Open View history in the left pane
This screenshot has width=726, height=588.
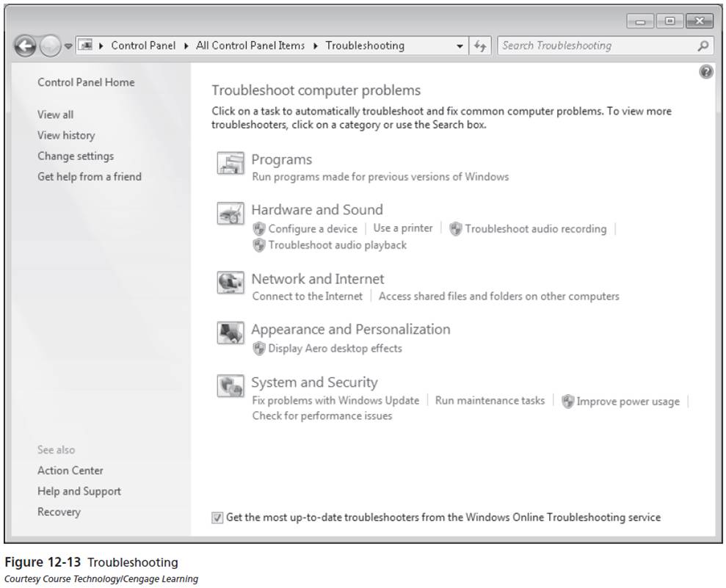[66, 135]
